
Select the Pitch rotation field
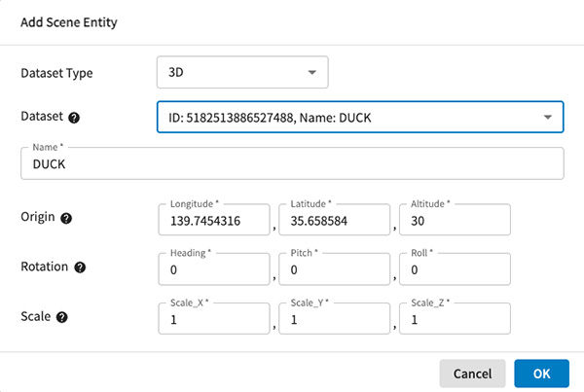(334, 270)
